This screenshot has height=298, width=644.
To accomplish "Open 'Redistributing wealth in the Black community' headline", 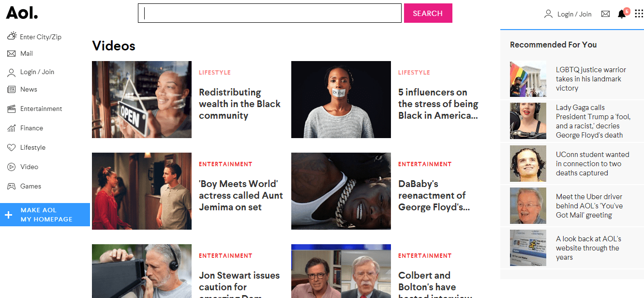I will [x=240, y=104].
